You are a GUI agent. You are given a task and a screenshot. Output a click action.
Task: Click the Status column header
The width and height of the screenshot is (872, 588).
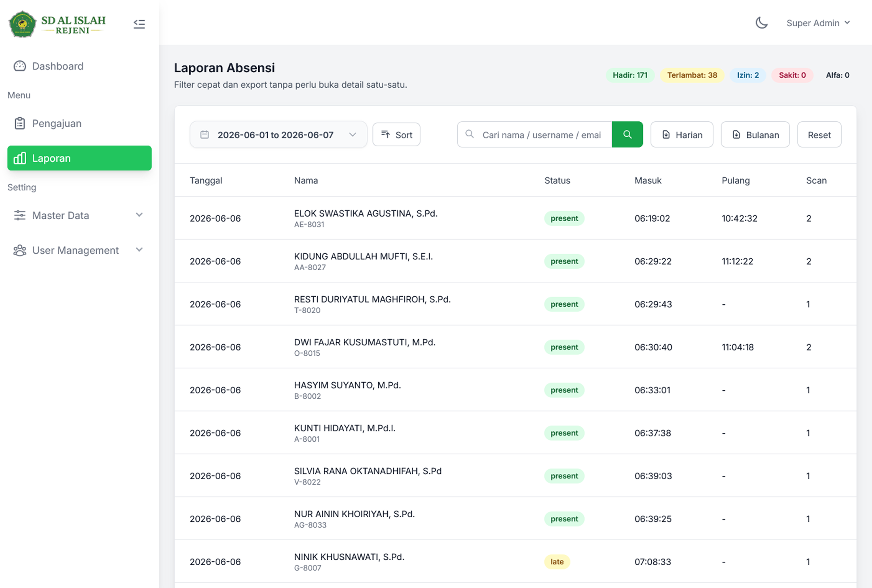557,180
